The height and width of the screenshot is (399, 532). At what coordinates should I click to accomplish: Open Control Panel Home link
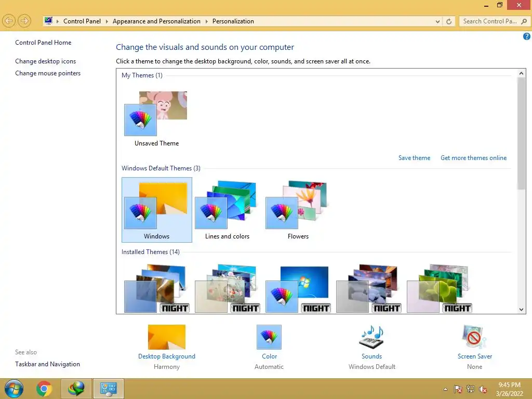pyautogui.click(x=43, y=43)
